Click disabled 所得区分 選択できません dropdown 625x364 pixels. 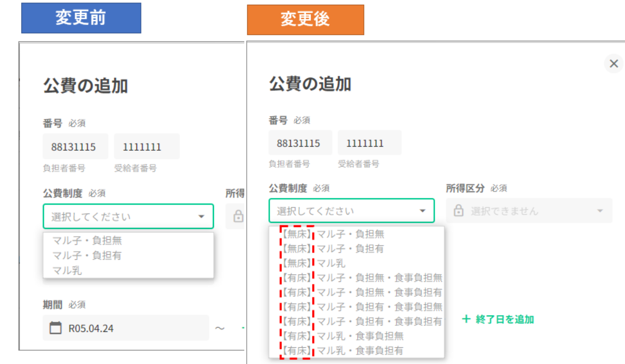[x=529, y=211]
